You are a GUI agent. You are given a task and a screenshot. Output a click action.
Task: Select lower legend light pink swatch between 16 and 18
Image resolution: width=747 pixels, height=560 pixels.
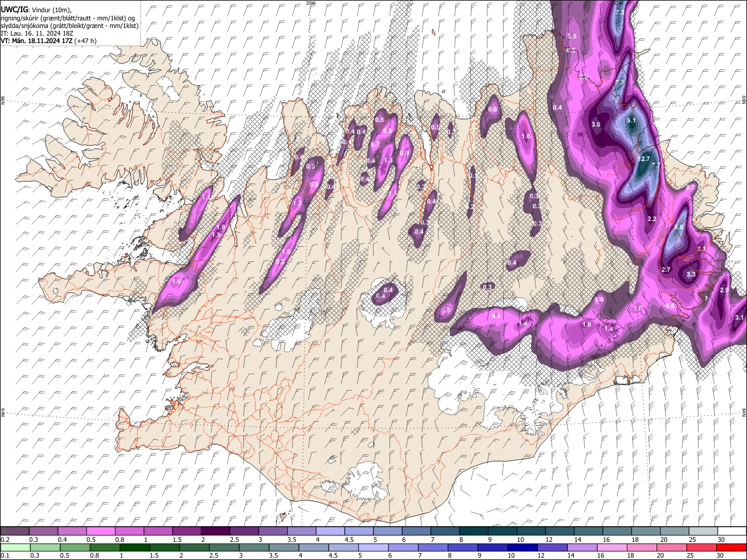(x=613, y=547)
